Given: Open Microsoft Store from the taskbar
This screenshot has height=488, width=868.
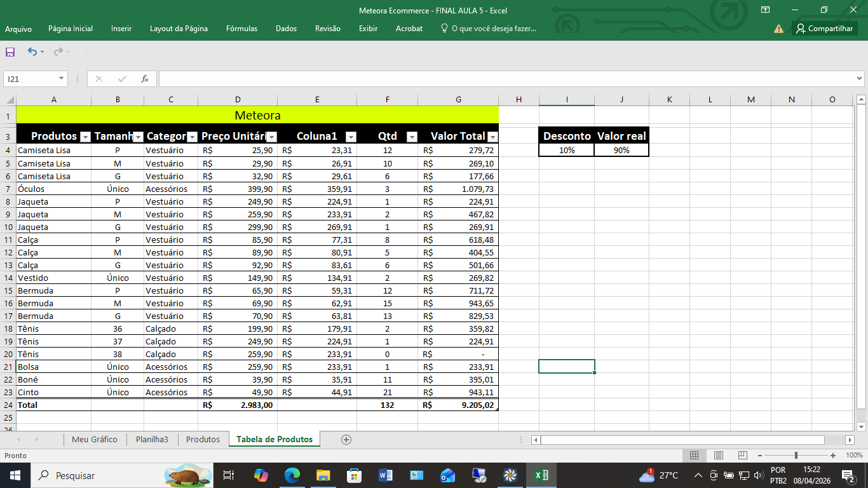Looking at the screenshot, I should (354, 475).
